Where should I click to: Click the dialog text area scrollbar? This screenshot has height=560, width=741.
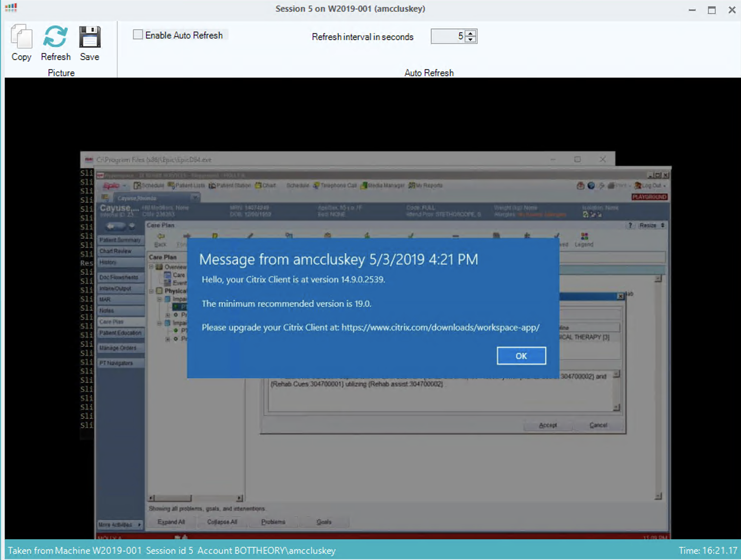(616, 391)
